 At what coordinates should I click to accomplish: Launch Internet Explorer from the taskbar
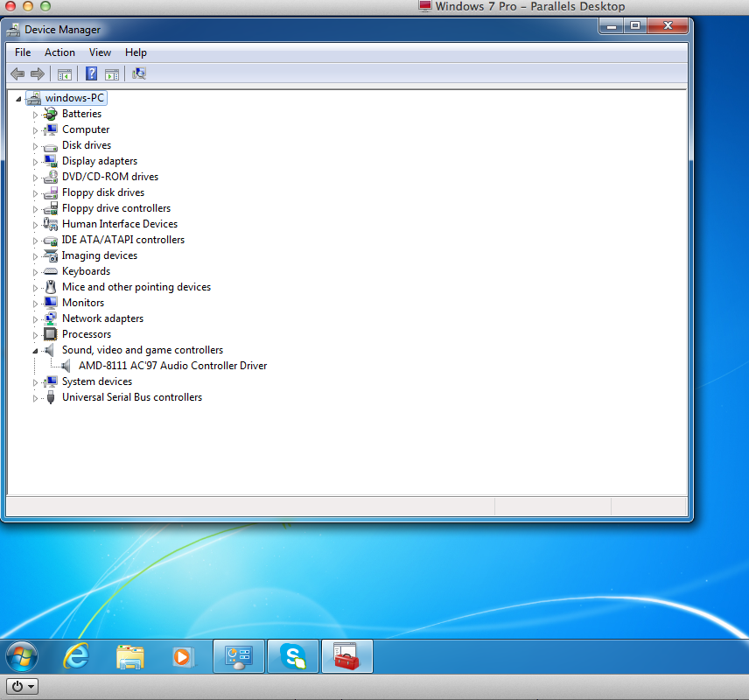(x=76, y=656)
